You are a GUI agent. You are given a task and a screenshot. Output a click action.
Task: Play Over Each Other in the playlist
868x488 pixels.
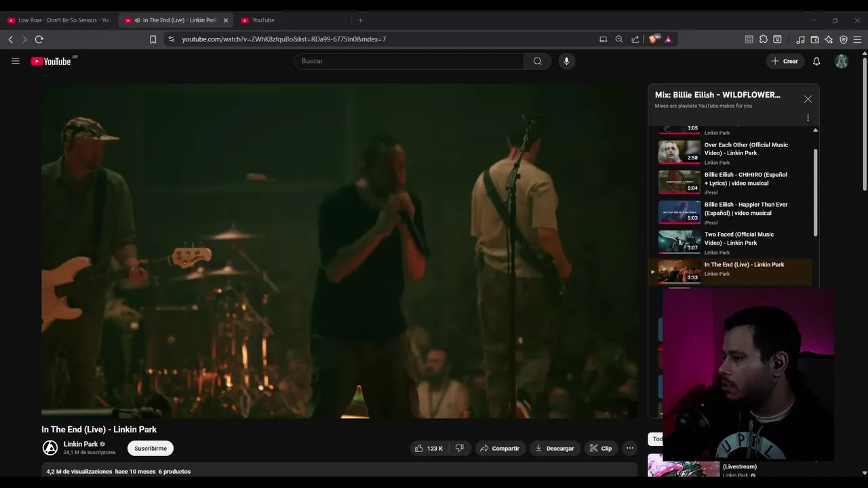point(731,152)
